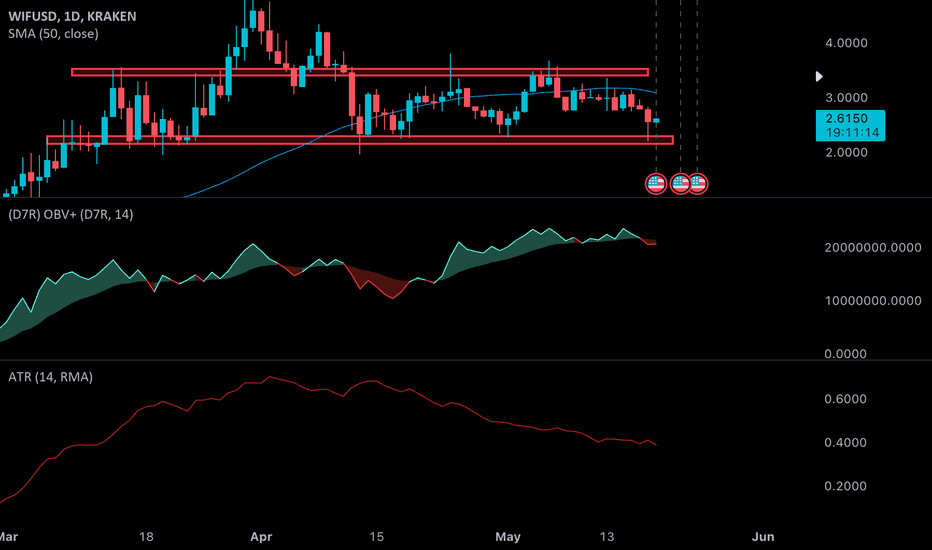Click the WIFUSD, 1D, KRAKEN symbol title
This screenshot has height=550, width=932.
click(72, 16)
